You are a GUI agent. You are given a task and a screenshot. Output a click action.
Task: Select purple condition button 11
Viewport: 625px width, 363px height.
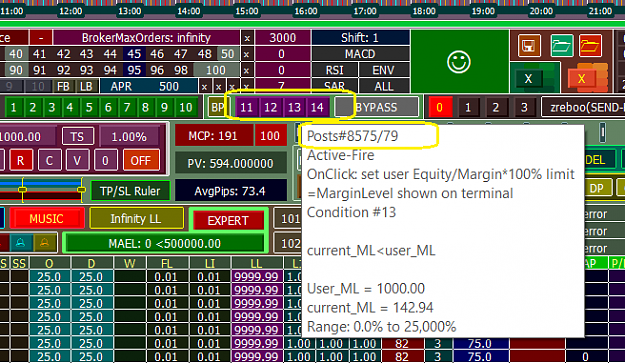[246, 108]
